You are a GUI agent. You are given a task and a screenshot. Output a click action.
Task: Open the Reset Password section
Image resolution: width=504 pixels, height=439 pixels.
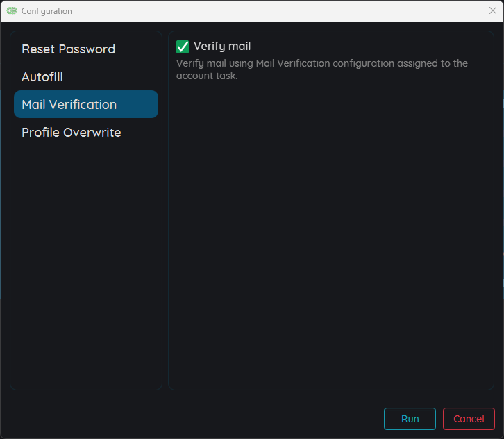click(x=68, y=49)
